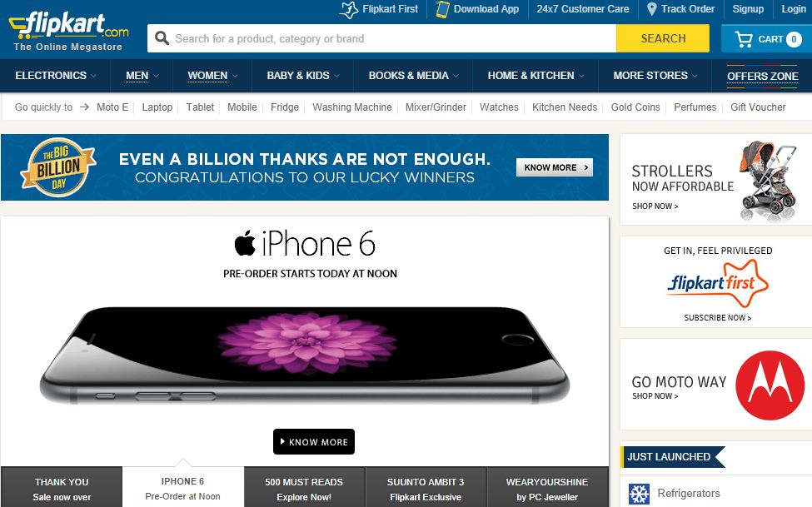
Task: Click the Big Billion Day badge
Action: 58,167
